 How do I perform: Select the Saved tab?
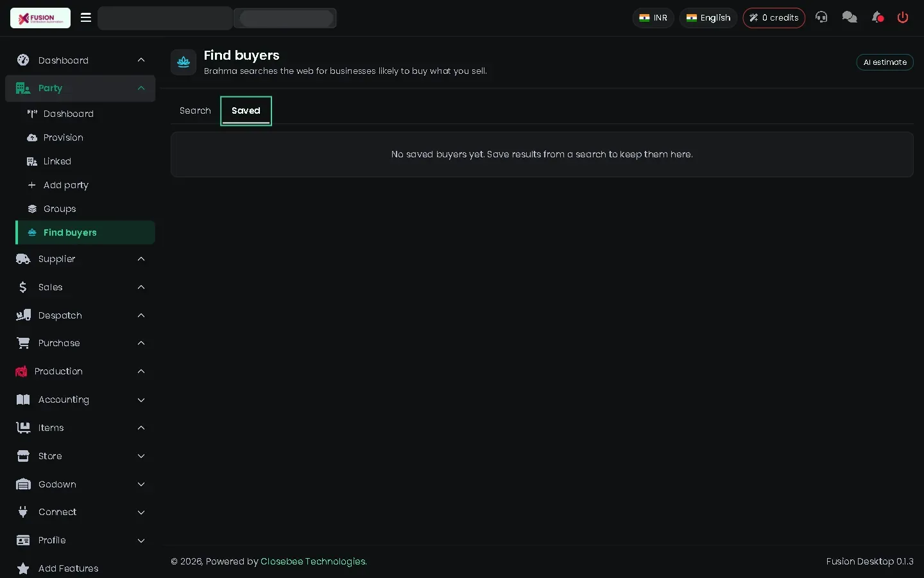[x=246, y=110]
